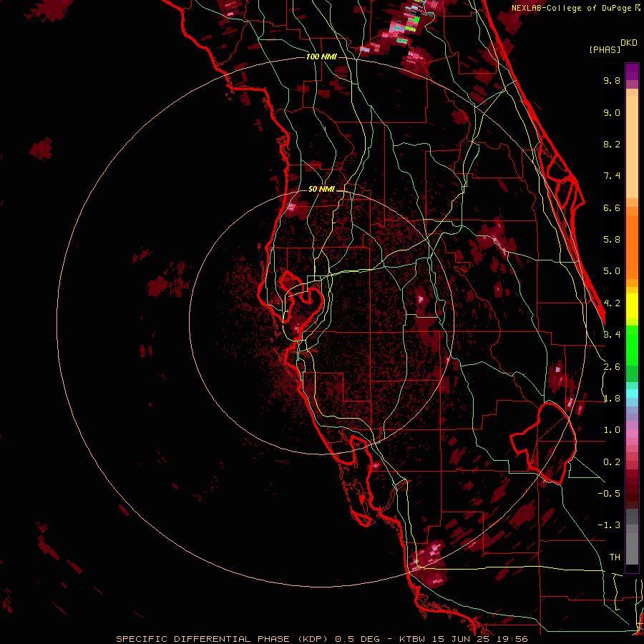Pick the pink segment of the color bar
The image size is (644, 644).
632,434
